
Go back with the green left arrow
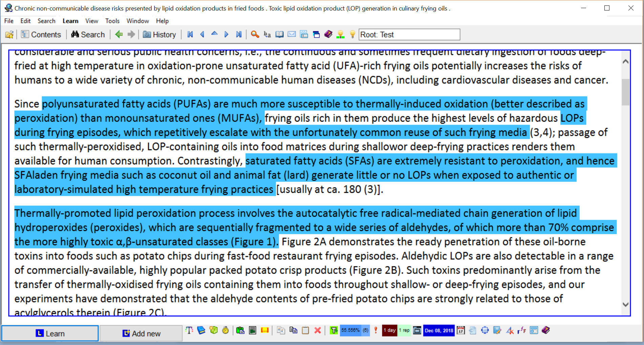coord(119,35)
